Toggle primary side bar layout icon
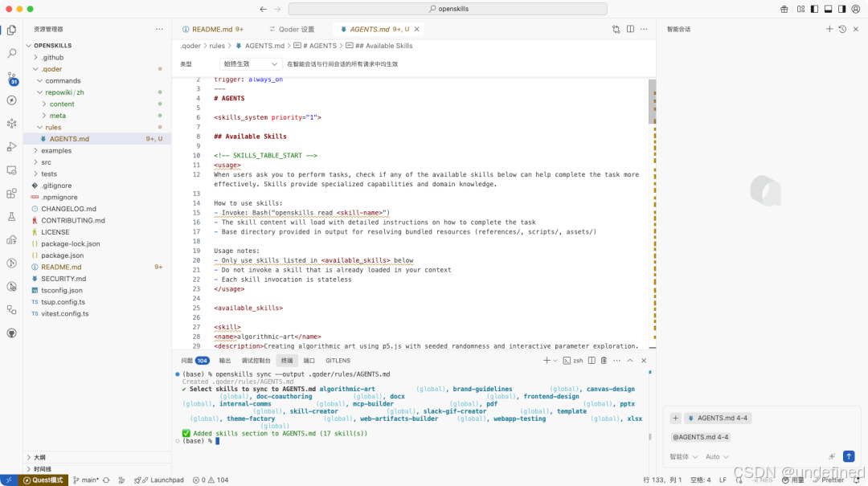 click(x=814, y=9)
